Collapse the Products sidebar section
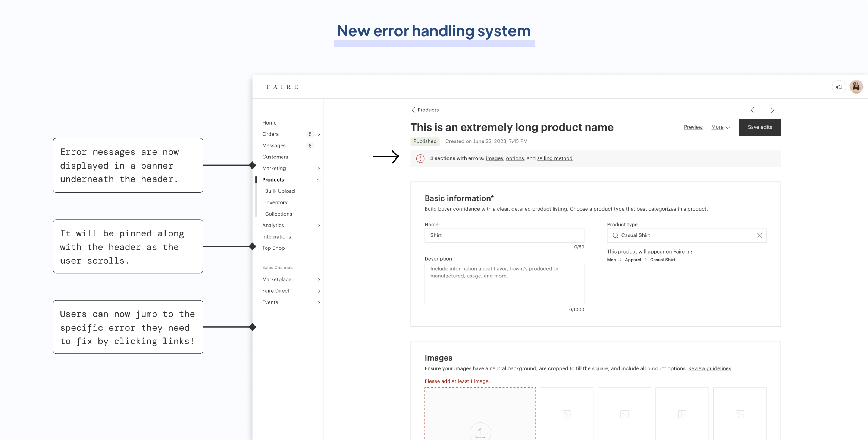Viewport: 868px width, 440px height. 319,180
